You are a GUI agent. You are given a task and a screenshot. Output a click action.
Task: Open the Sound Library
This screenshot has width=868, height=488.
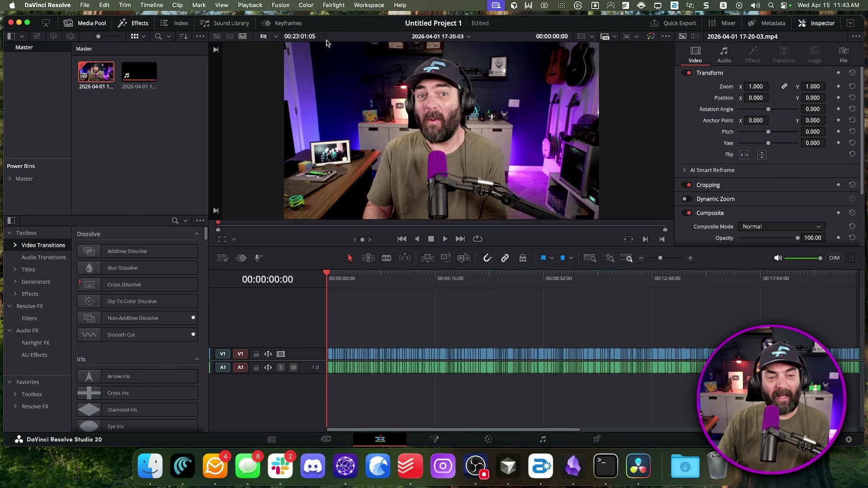click(x=225, y=23)
